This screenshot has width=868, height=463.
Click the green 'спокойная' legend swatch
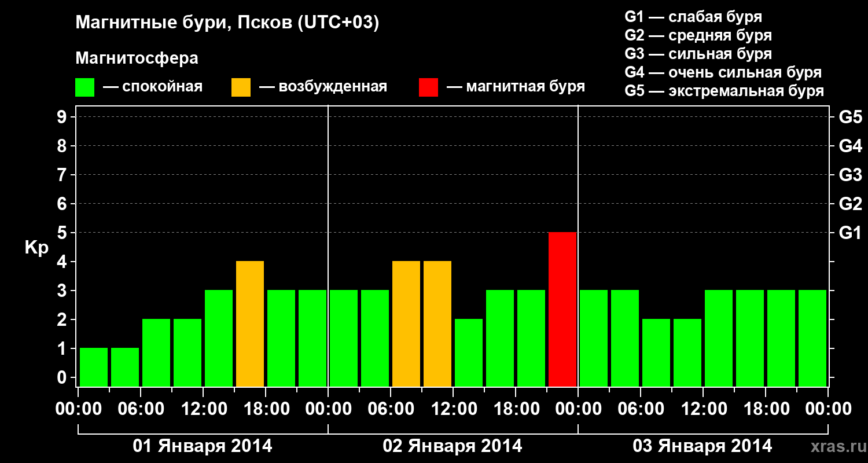84,87
